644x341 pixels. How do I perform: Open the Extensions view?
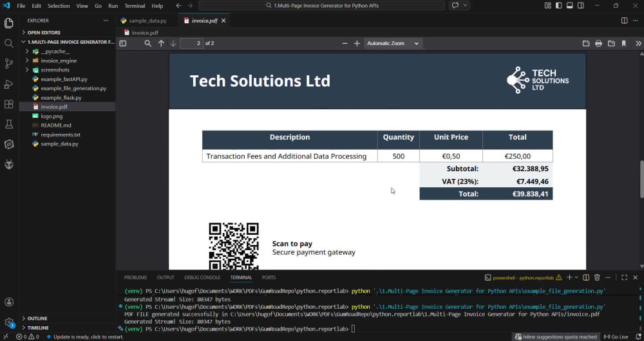[x=8, y=104]
